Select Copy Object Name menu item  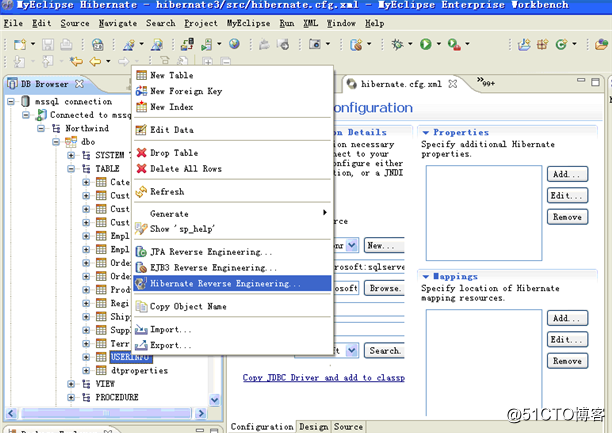click(x=232, y=306)
